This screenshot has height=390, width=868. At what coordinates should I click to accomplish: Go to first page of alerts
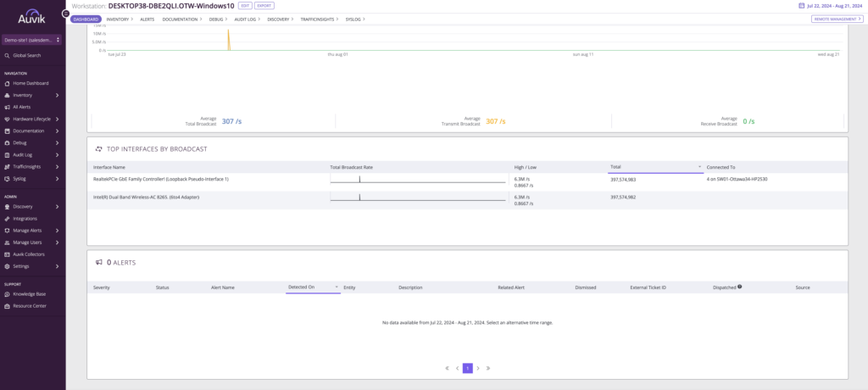(447, 368)
